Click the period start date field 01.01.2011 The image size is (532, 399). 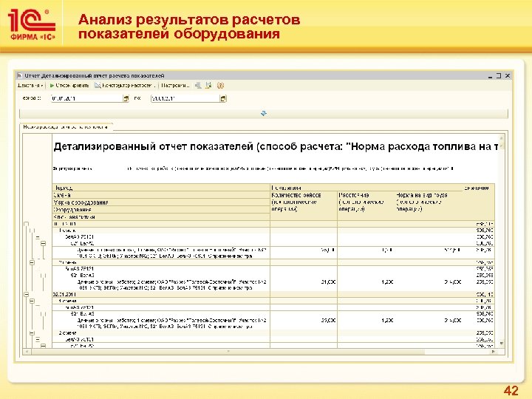tap(86, 98)
